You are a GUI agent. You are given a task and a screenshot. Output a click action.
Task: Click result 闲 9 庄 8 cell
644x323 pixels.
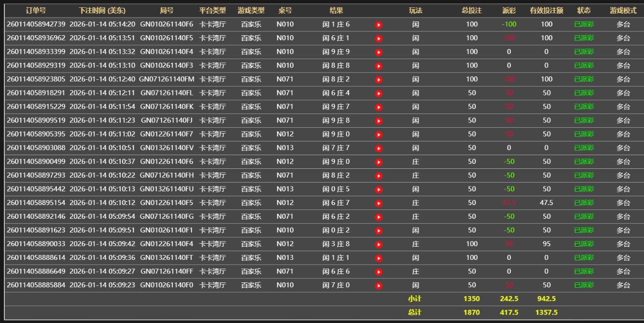click(336, 120)
